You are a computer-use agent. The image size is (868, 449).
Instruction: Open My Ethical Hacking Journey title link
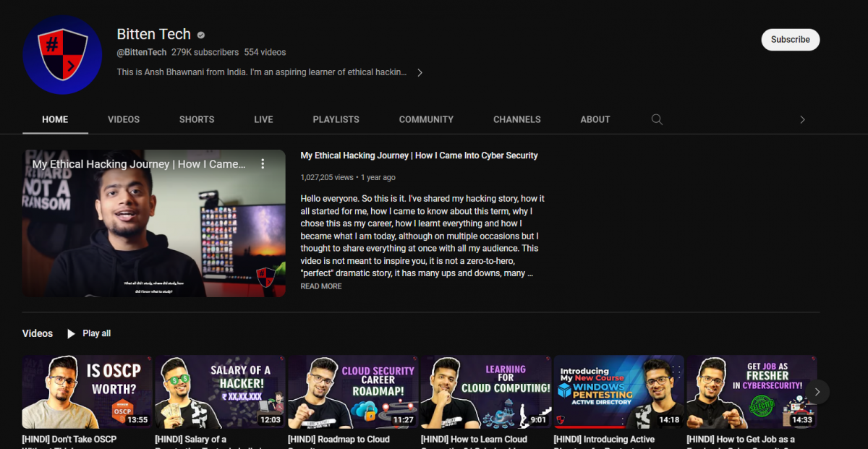point(419,155)
